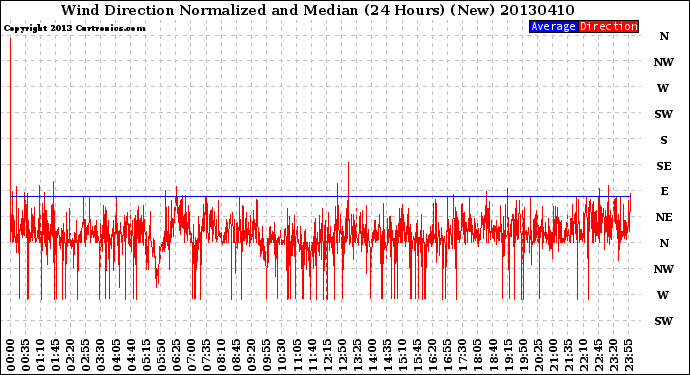The height and width of the screenshot is (375, 690).
Task: Click the N label between NE and NW
Action: tap(664, 243)
